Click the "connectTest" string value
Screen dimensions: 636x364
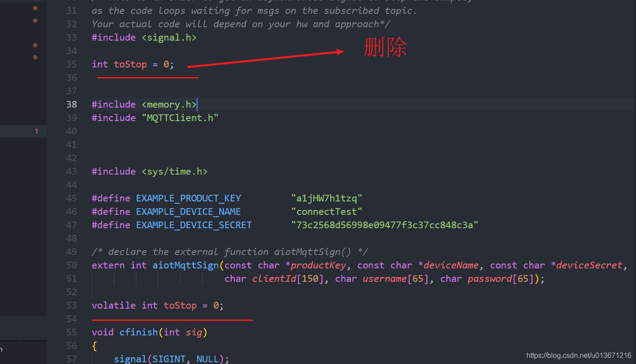pos(326,212)
